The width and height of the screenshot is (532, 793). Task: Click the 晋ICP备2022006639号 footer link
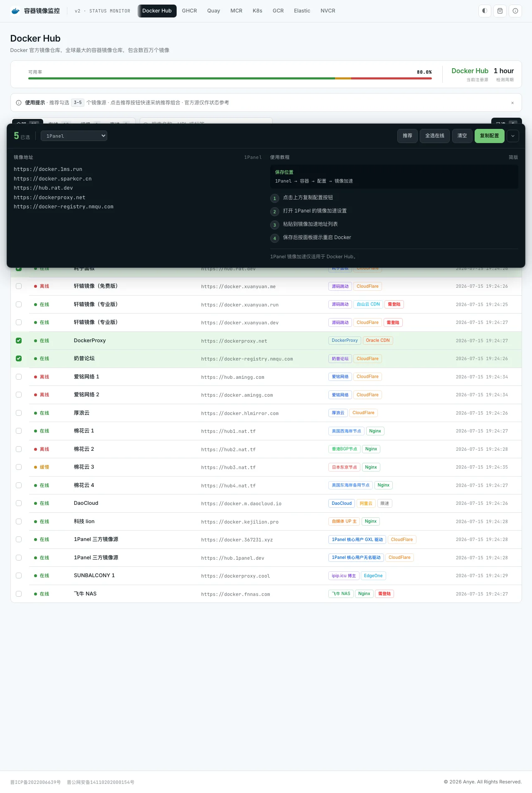(x=35, y=782)
